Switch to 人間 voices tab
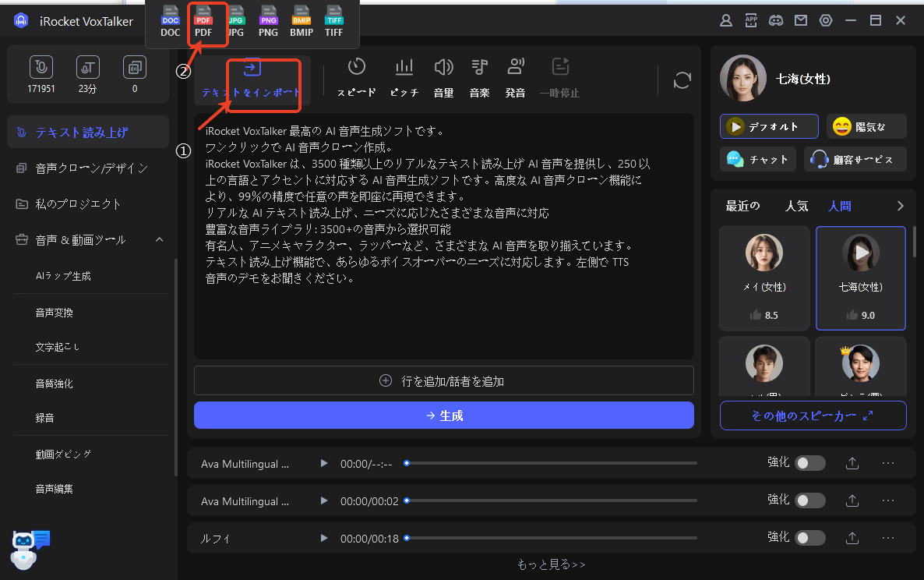The width and height of the screenshot is (924, 580). 840,206
